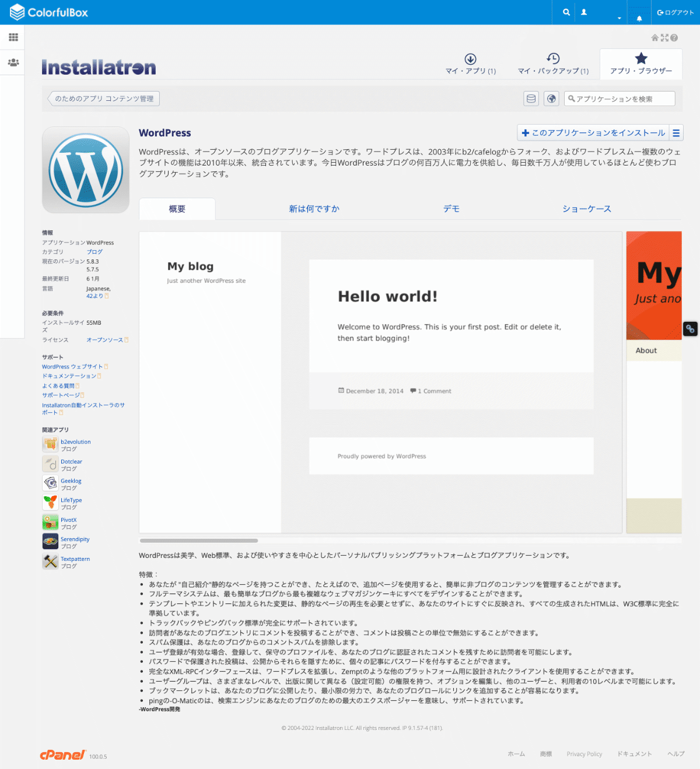This screenshot has height=769, width=700.
Task: Click the floating link widget icon
Action: point(690,329)
